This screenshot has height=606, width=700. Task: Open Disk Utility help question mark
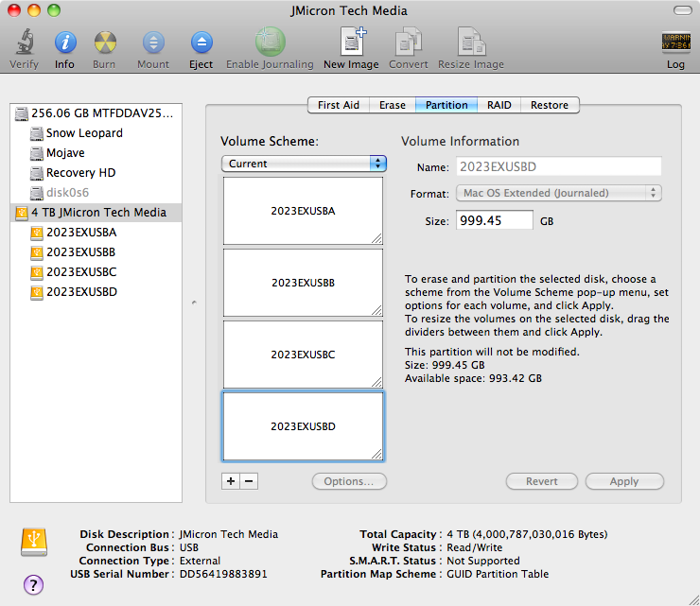[33, 584]
